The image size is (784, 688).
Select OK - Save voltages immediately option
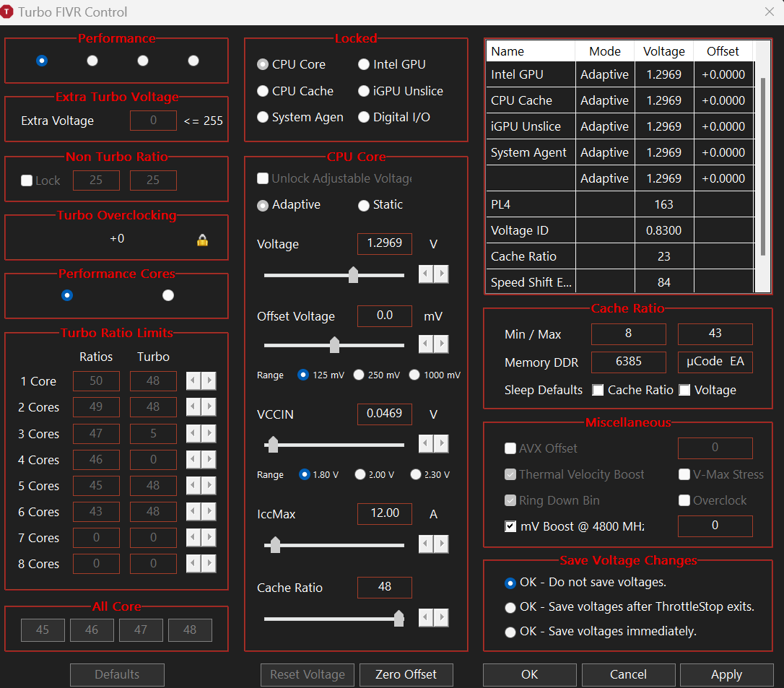click(511, 632)
